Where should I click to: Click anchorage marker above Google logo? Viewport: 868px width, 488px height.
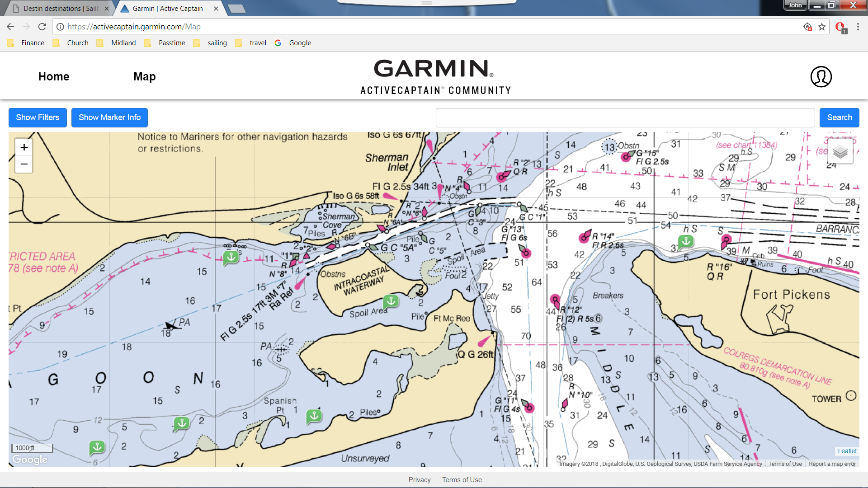pos(97,447)
